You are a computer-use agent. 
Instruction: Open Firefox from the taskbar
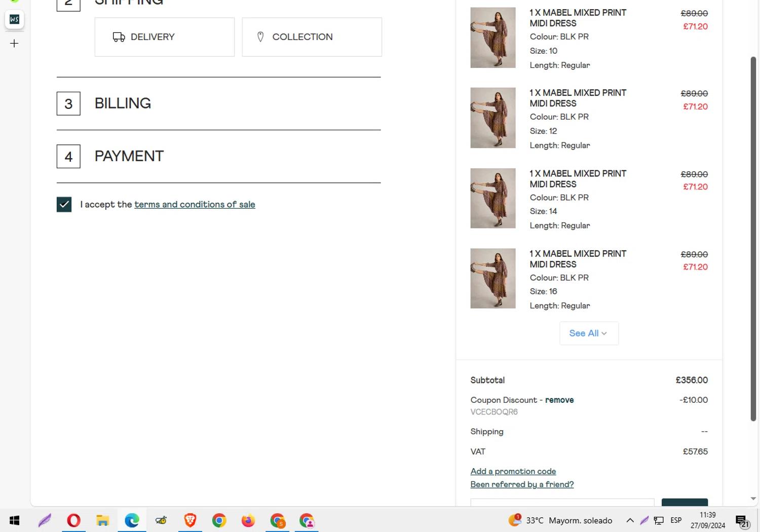click(x=248, y=520)
